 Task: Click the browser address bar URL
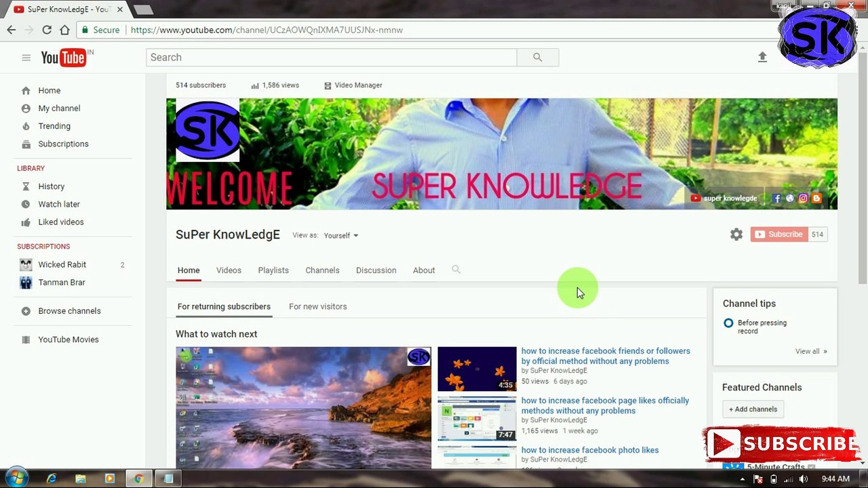point(267,30)
